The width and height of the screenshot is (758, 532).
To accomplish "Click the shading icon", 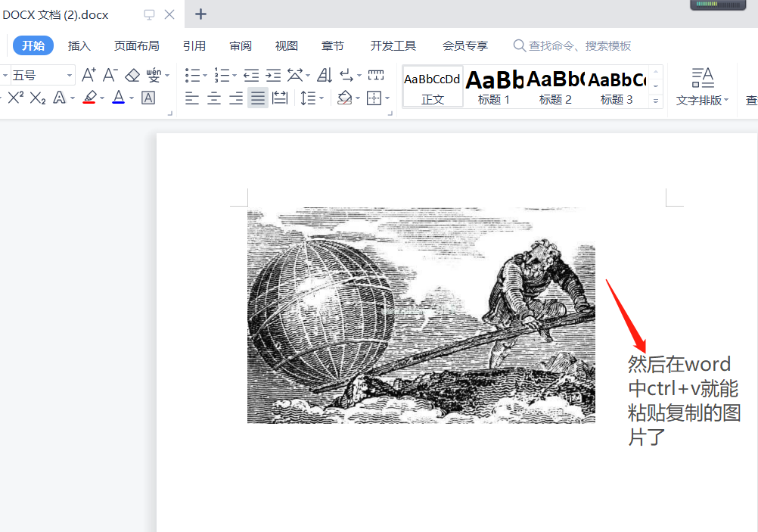I will coord(346,98).
